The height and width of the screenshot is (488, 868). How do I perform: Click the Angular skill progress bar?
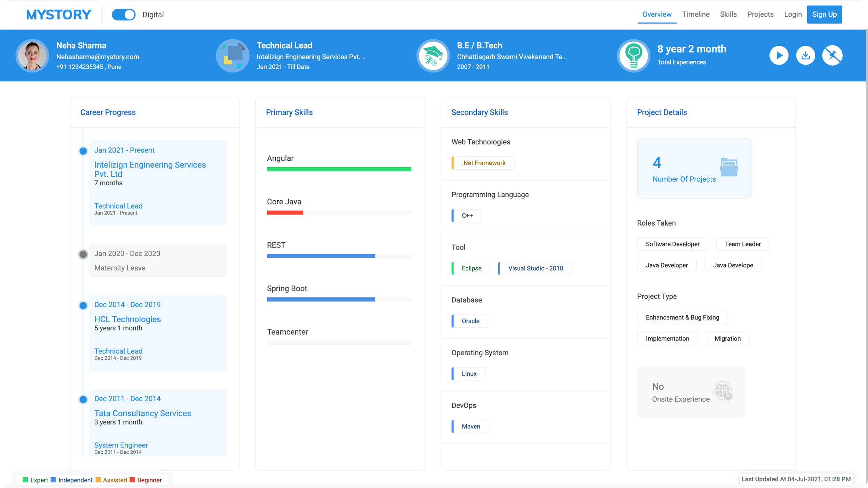click(339, 169)
